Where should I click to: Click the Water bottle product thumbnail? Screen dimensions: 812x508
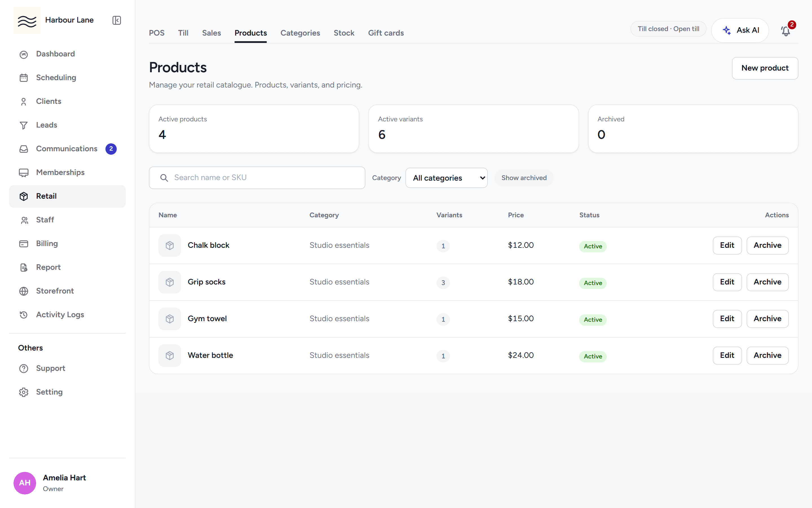coord(169,356)
